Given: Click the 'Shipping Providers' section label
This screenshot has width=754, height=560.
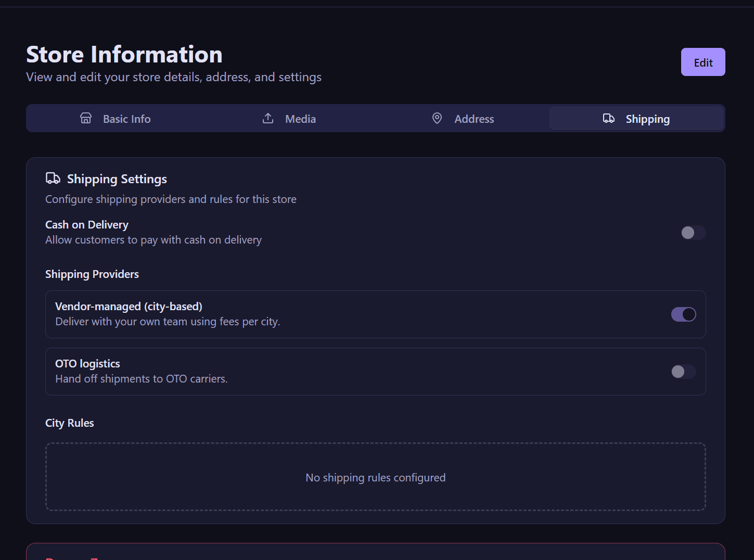Looking at the screenshot, I should [92, 274].
